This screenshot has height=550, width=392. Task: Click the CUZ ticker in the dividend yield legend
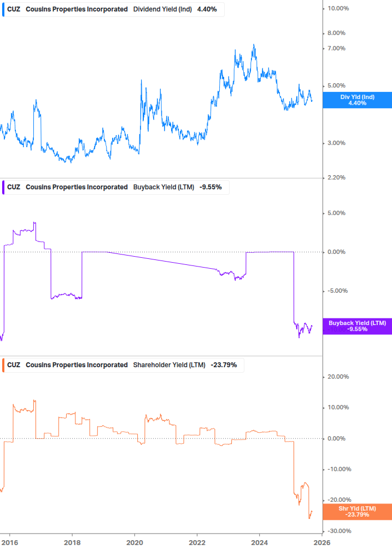(14, 9)
